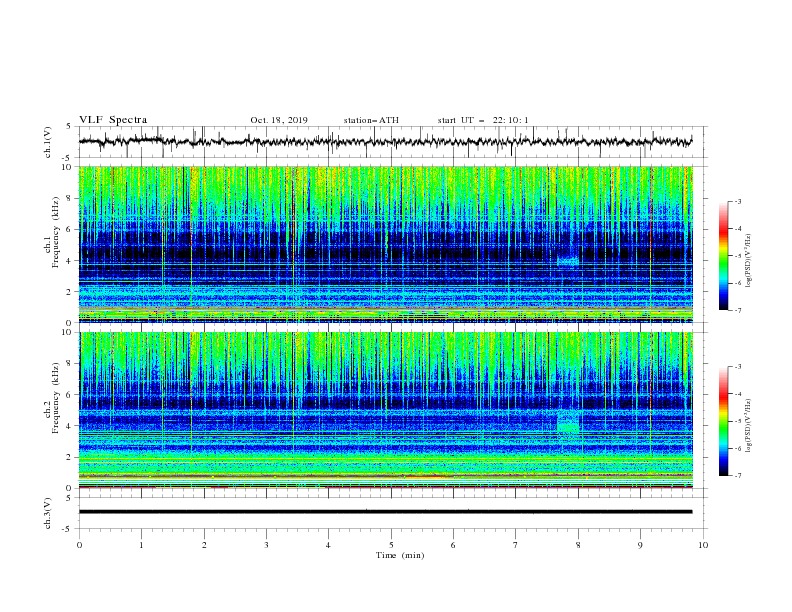Click time axis tick label "4"
The height and width of the screenshot is (612, 792).
click(328, 545)
